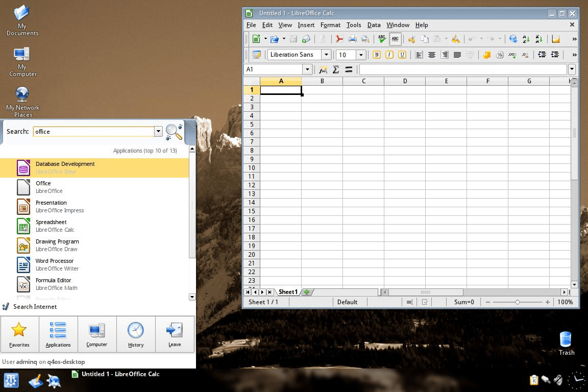The image size is (588, 392).
Task: Click the Clone Formatting paintbrush icon
Action: coord(456,39)
